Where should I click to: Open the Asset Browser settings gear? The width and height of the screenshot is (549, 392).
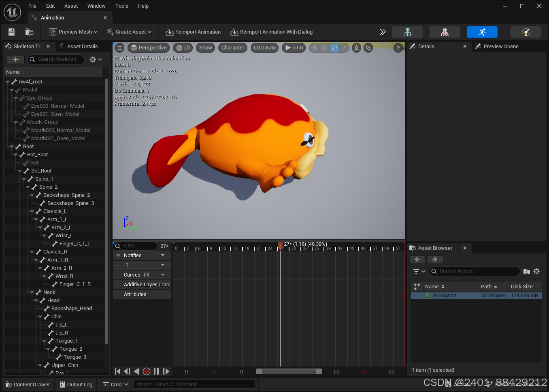(x=536, y=271)
